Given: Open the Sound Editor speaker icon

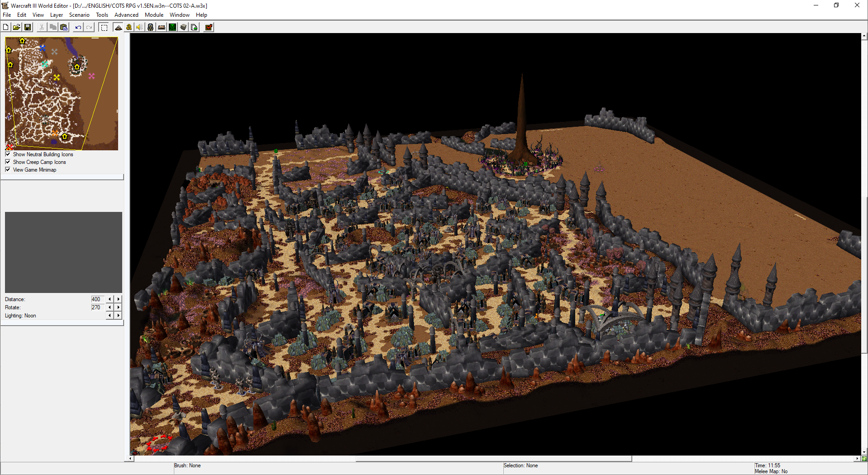Looking at the screenshot, I should 140,27.
